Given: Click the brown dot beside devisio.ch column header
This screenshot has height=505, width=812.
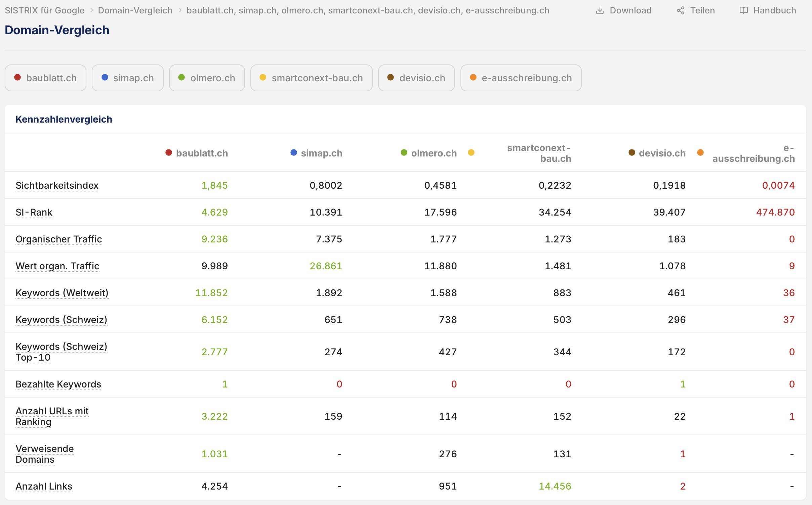Looking at the screenshot, I should (632, 153).
